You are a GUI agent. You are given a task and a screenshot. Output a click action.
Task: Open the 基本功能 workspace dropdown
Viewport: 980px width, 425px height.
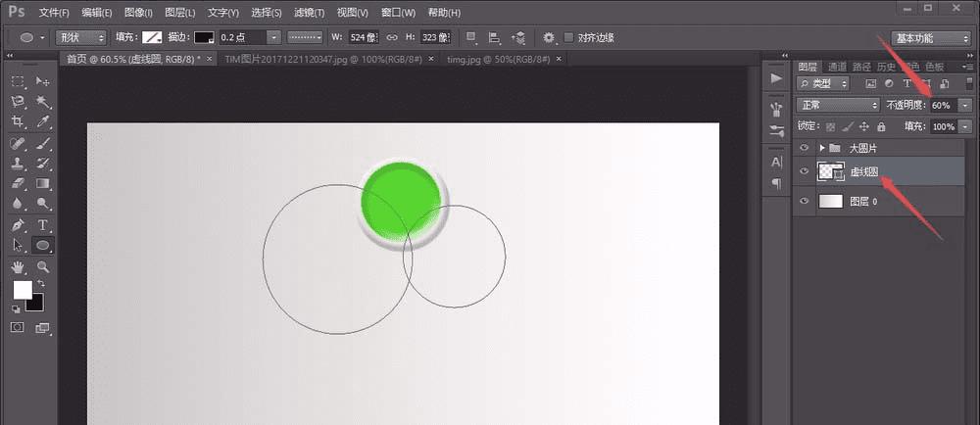[931, 38]
